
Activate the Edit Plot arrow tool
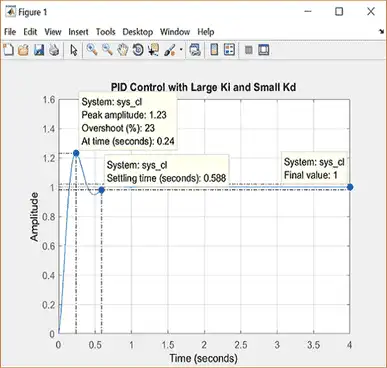(x=74, y=50)
